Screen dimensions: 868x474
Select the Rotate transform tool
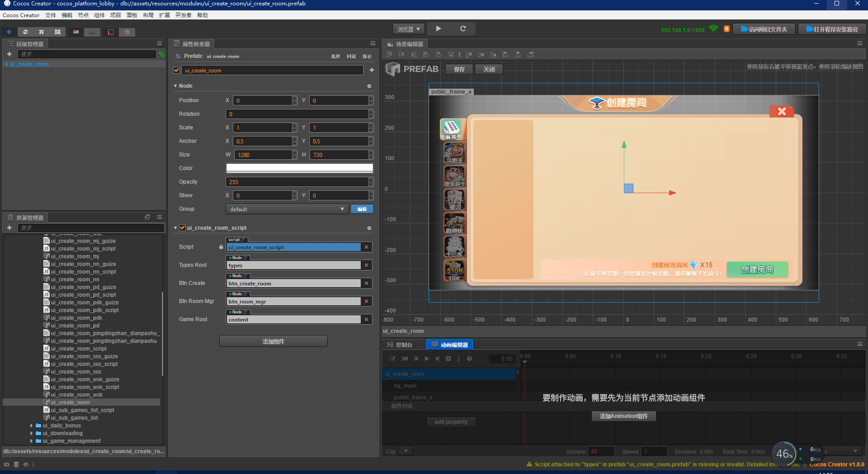pyautogui.click(x=25, y=32)
